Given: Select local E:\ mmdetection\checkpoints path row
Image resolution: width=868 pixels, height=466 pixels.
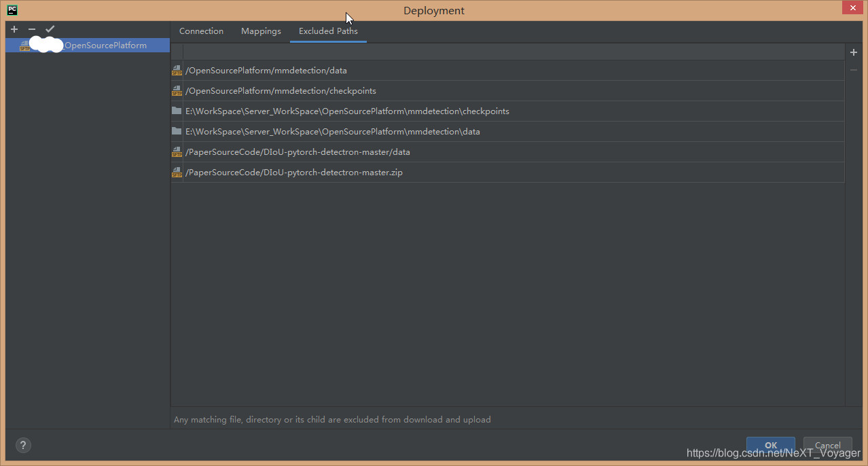Looking at the screenshot, I should [507, 111].
